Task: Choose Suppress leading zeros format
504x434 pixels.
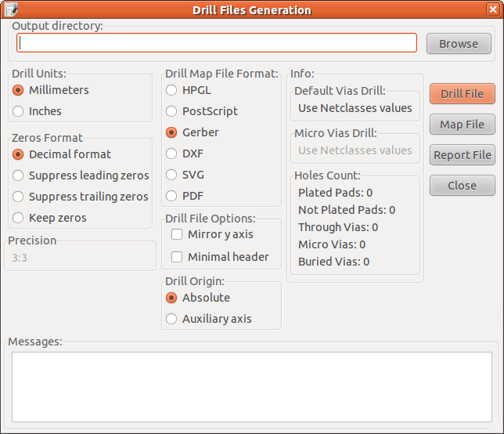Action: point(18,175)
